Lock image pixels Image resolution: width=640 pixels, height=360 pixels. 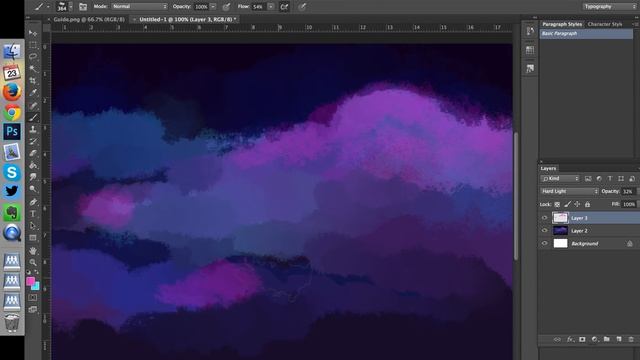[567, 204]
